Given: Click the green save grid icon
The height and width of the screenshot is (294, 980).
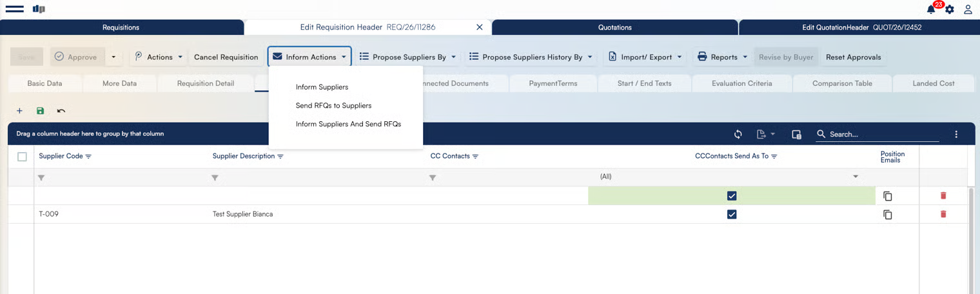Looking at the screenshot, I should [x=40, y=111].
